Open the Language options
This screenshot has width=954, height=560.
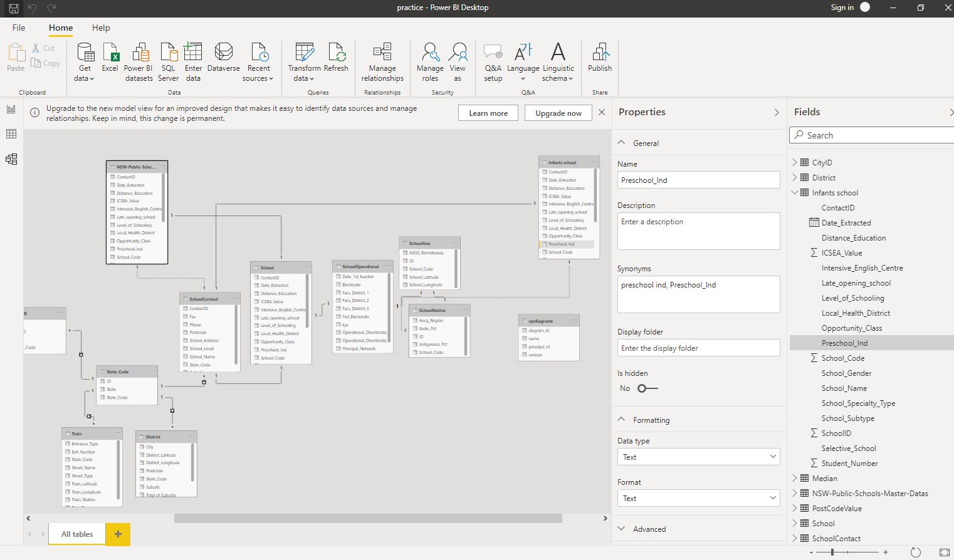pos(523,63)
